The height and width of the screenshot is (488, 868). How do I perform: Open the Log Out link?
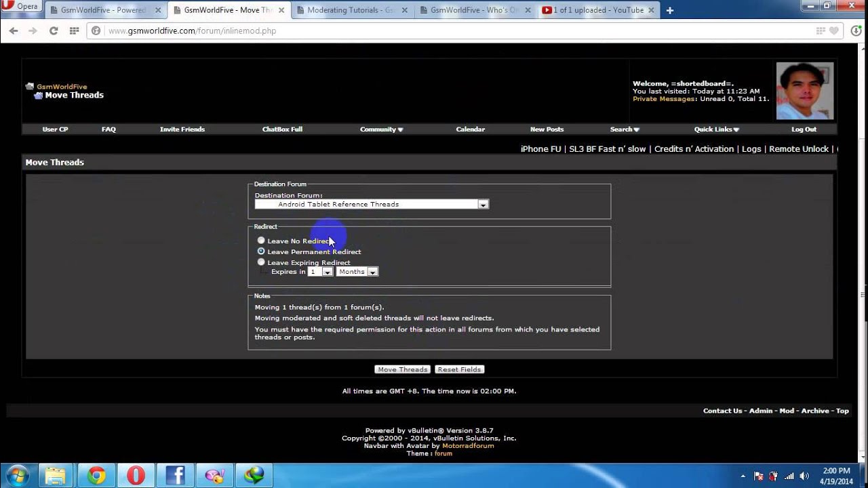click(804, 129)
